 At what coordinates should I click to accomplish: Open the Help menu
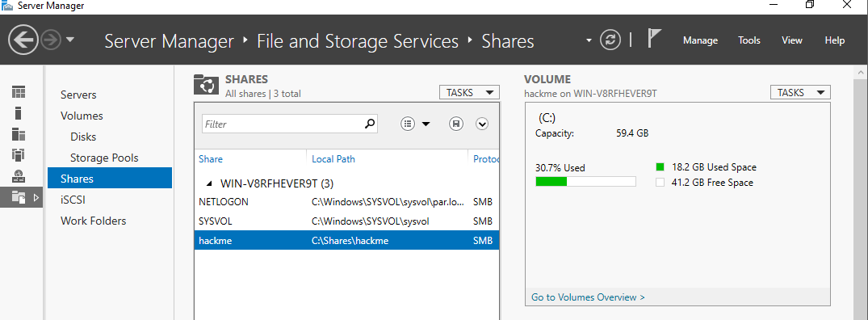click(x=834, y=40)
